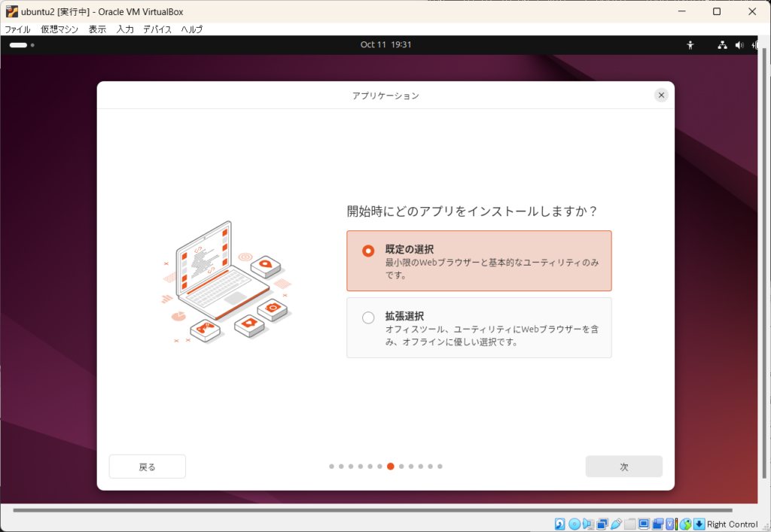
Task: Open the 仮想マシン menu
Action: click(x=59, y=29)
